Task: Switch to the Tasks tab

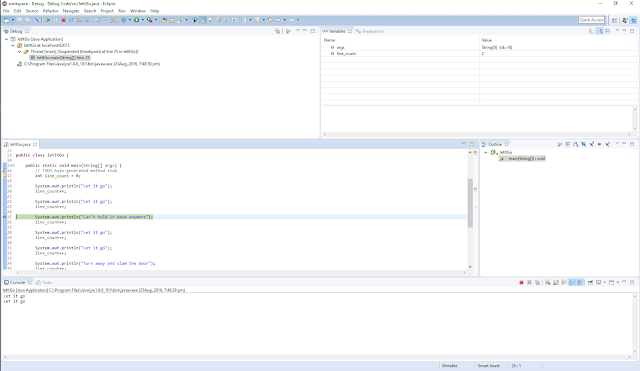Action: (x=44, y=282)
